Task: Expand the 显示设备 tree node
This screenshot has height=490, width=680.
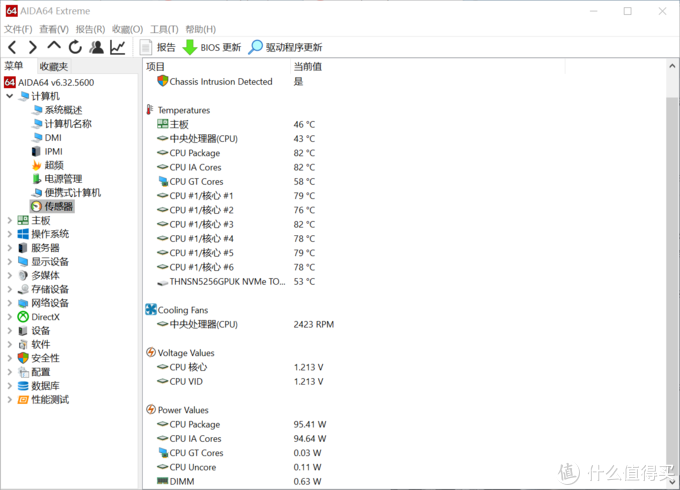Action: [x=10, y=262]
